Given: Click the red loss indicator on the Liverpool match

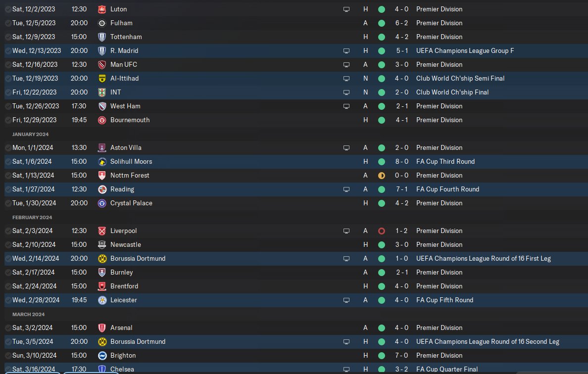Looking at the screenshot, I should (x=381, y=231).
